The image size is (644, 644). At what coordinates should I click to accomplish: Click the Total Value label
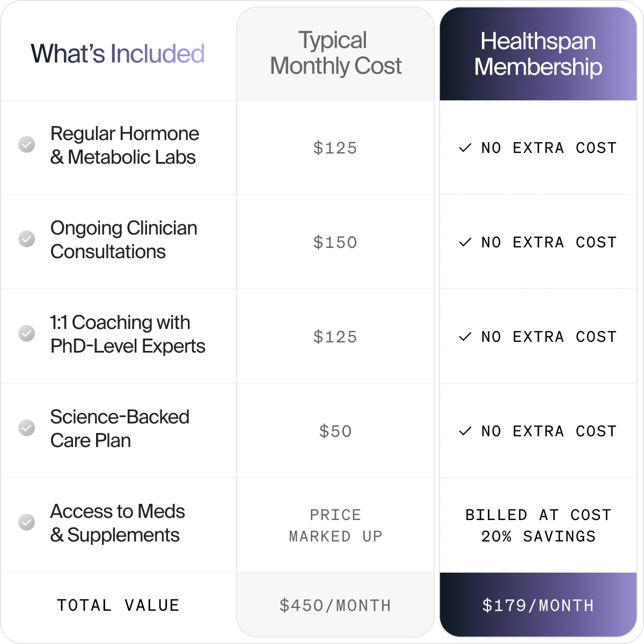pyautogui.click(x=118, y=605)
